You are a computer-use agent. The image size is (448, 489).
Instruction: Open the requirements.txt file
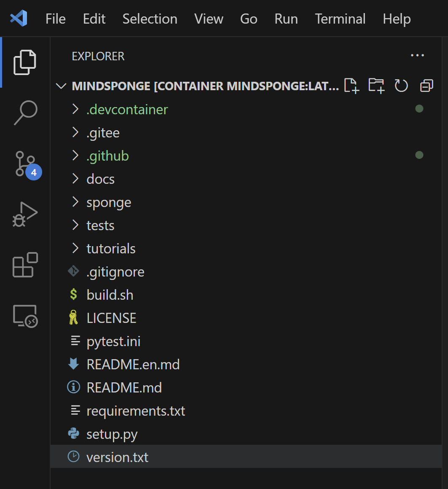tap(135, 411)
